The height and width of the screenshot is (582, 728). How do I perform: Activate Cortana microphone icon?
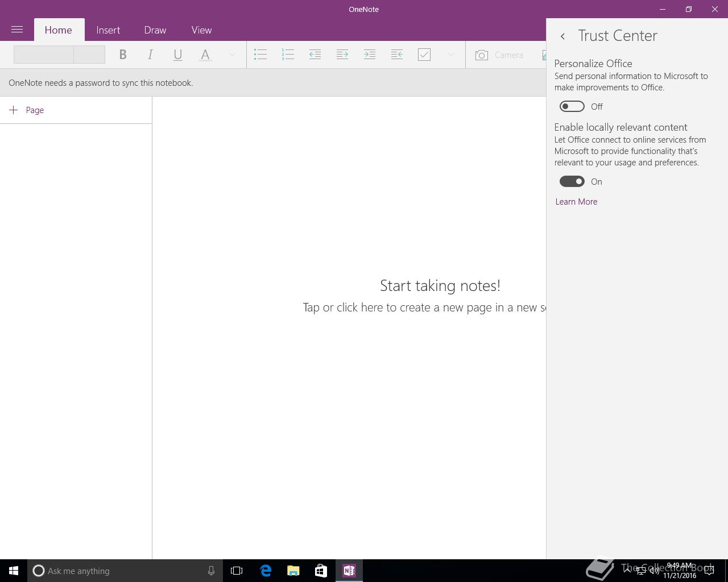[211, 571]
